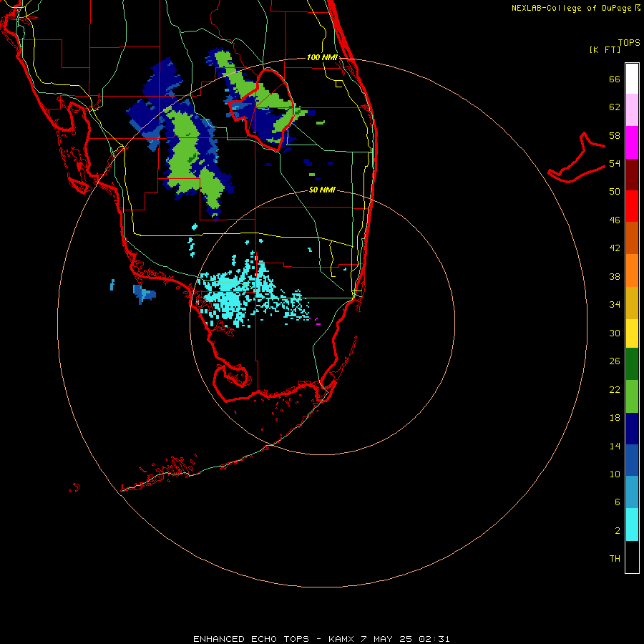
Task: Select the bright red 46-50 kft swatch
Action: coord(632,206)
